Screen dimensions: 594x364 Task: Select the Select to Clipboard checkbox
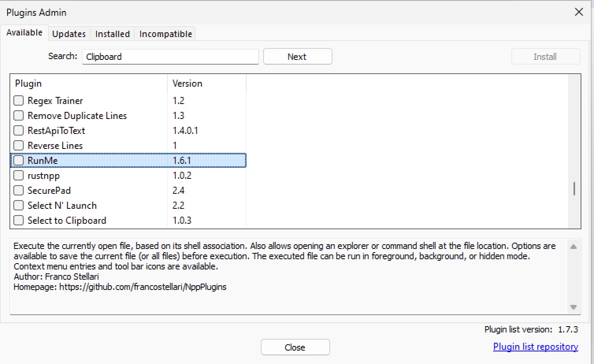click(x=19, y=220)
